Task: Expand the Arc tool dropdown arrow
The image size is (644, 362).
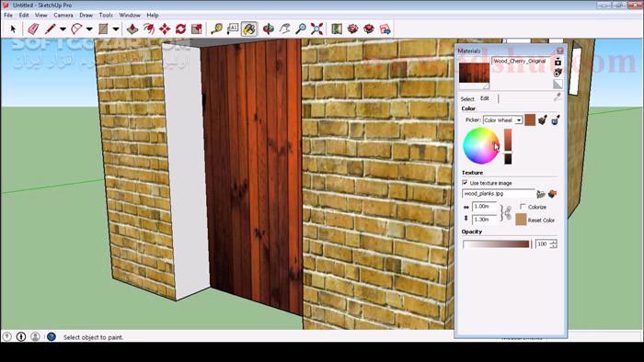Action: coord(89,29)
